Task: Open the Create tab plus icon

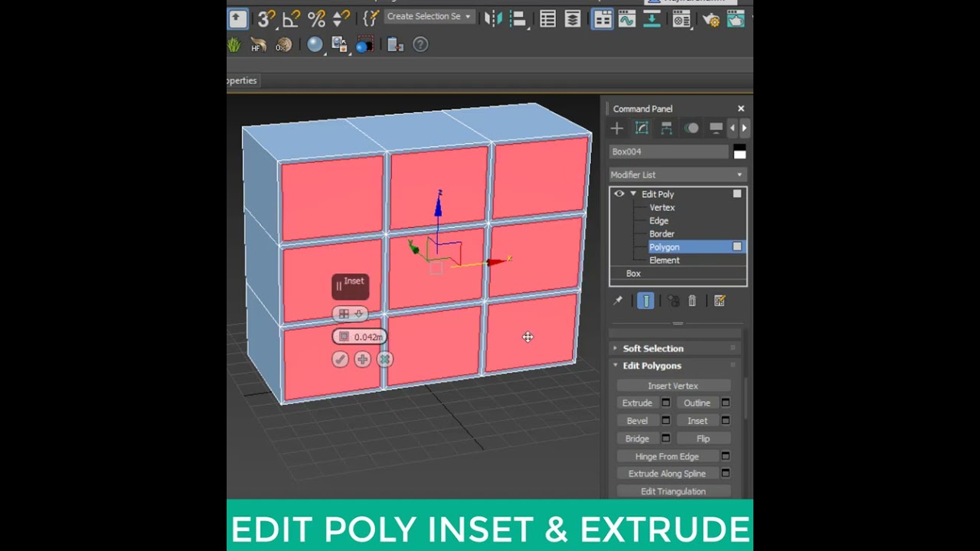Action: [x=616, y=129]
